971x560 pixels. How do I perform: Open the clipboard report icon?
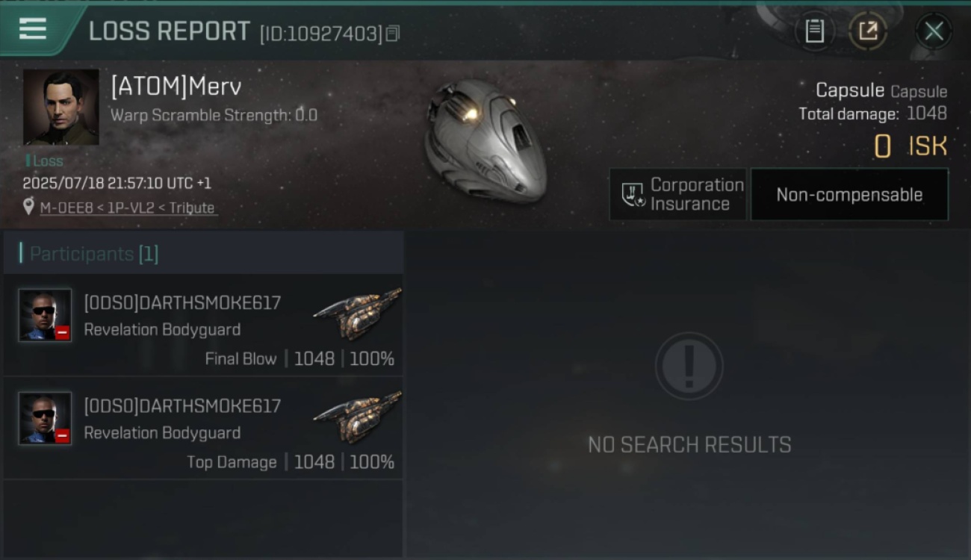[814, 31]
